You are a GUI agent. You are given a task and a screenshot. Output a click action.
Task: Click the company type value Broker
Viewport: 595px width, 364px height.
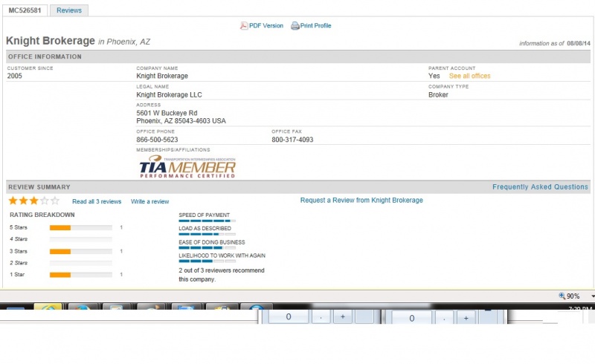coord(438,95)
